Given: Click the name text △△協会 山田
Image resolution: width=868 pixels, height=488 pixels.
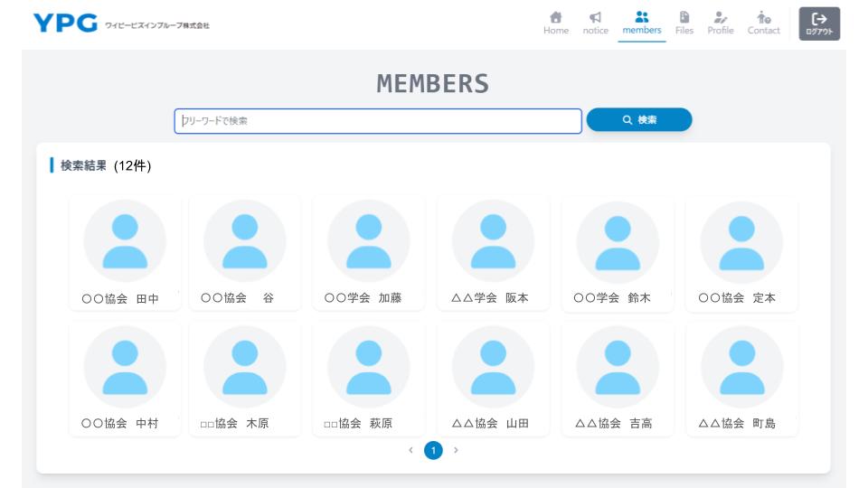Looking at the screenshot, I should click(x=490, y=423).
